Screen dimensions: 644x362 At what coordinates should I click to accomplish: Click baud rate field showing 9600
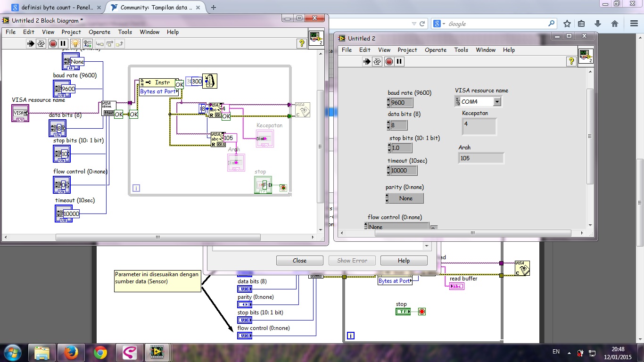tap(402, 103)
